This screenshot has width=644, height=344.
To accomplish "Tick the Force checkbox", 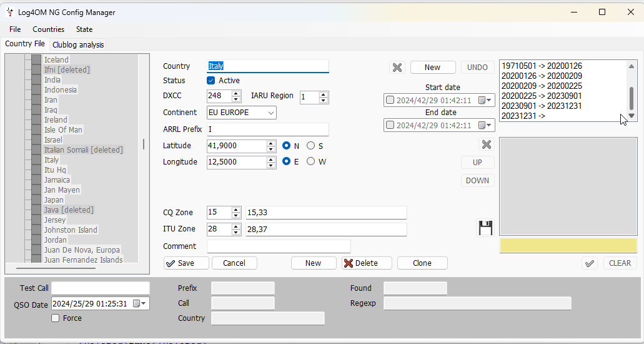I will coord(56,318).
